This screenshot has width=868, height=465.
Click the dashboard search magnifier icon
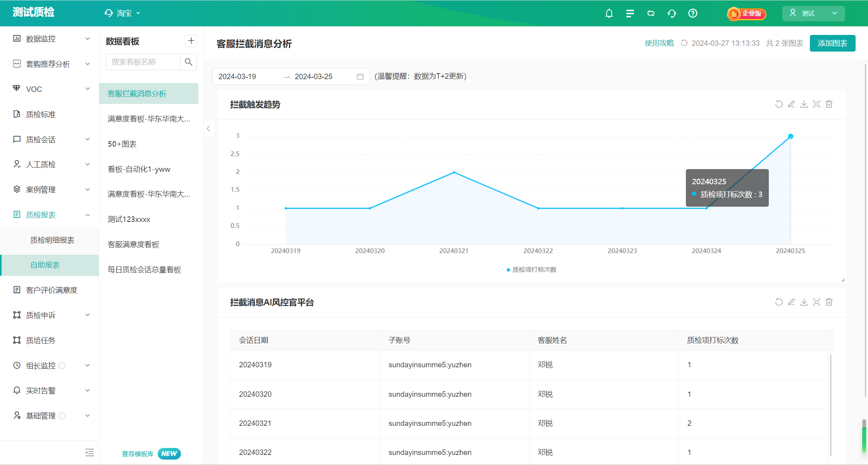coord(189,62)
